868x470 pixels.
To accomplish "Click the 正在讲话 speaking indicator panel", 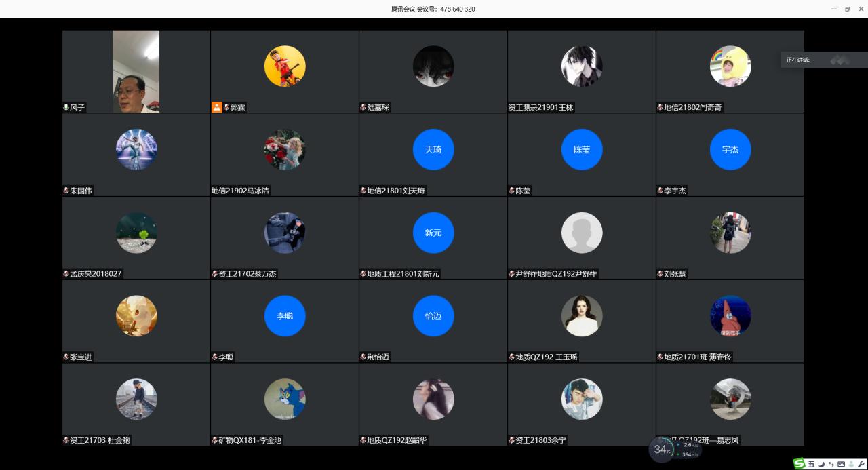I will [824, 60].
